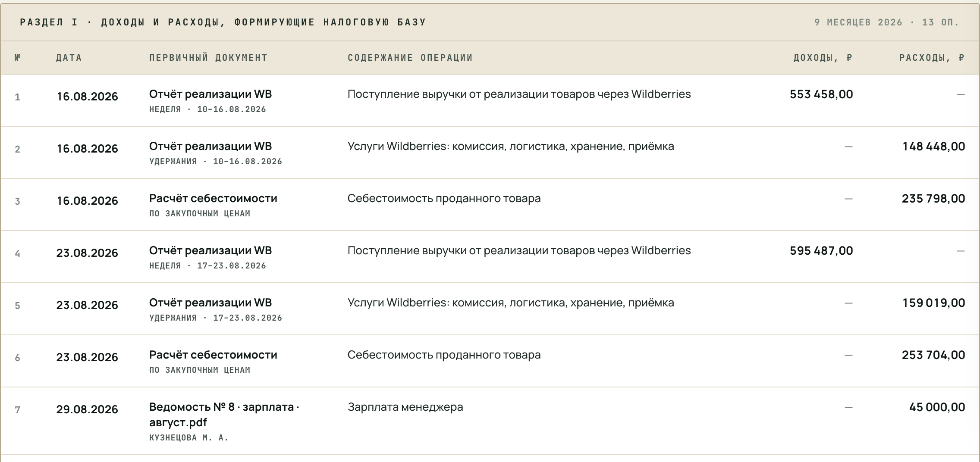Image resolution: width=980 pixels, height=462 pixels.
Task: Click subtitle УДЕРЖАНИЯ · 17–23.08.2026
Action: (216, 318)
